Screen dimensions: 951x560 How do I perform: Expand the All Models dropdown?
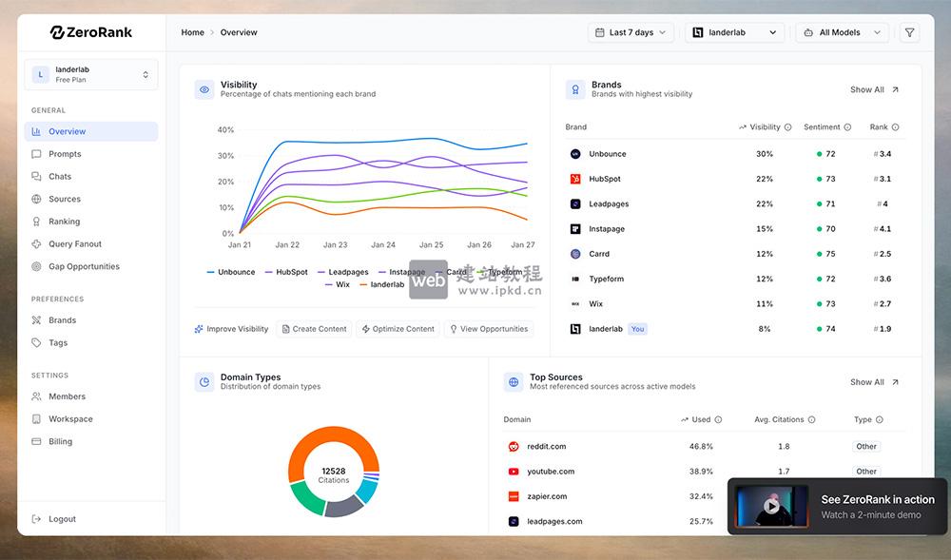tap(842, 32)
